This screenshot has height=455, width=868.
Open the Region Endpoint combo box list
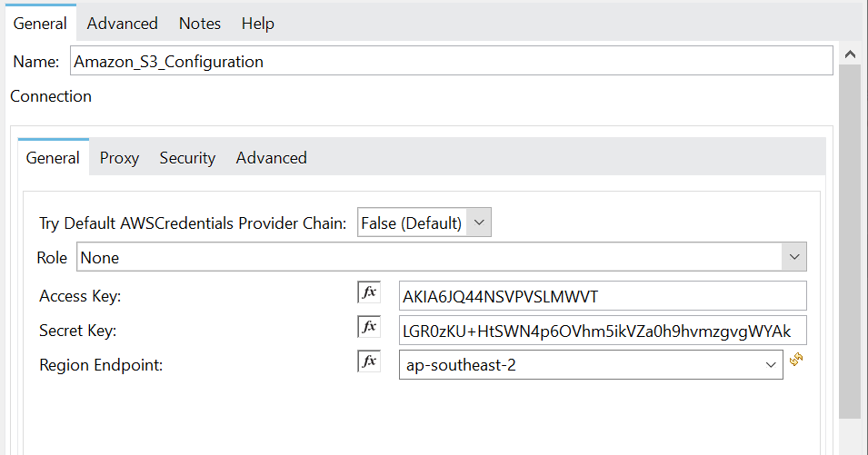[771, 365]
